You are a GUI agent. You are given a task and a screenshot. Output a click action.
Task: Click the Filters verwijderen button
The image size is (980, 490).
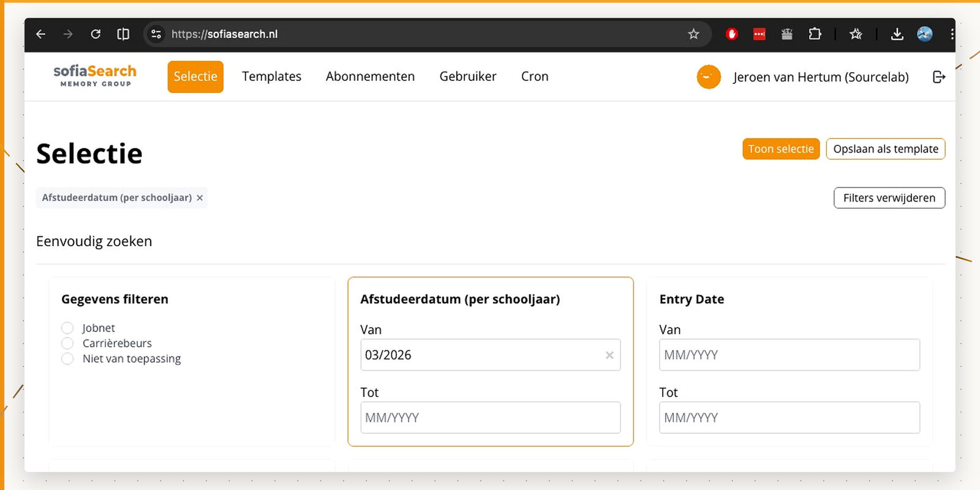[x=889, y=198]
